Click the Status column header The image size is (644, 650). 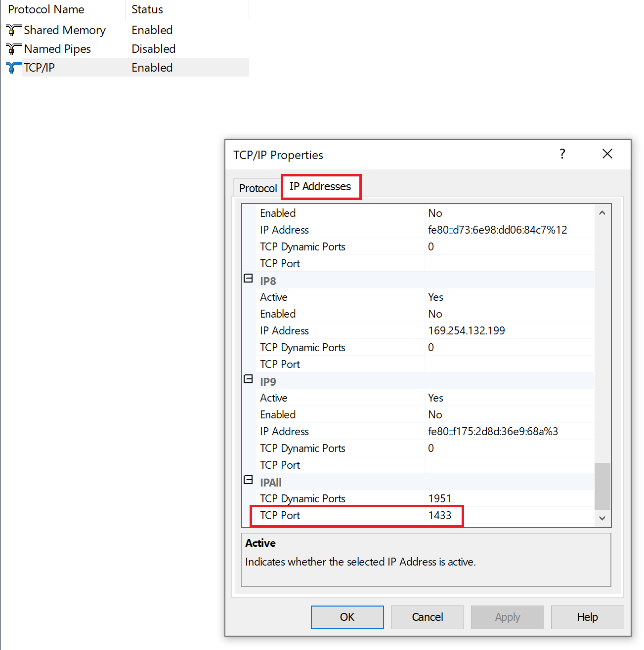187,9
